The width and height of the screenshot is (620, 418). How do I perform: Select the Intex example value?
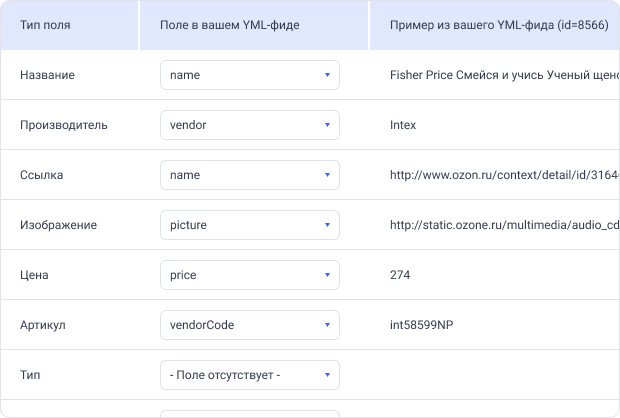click(403, 125)
